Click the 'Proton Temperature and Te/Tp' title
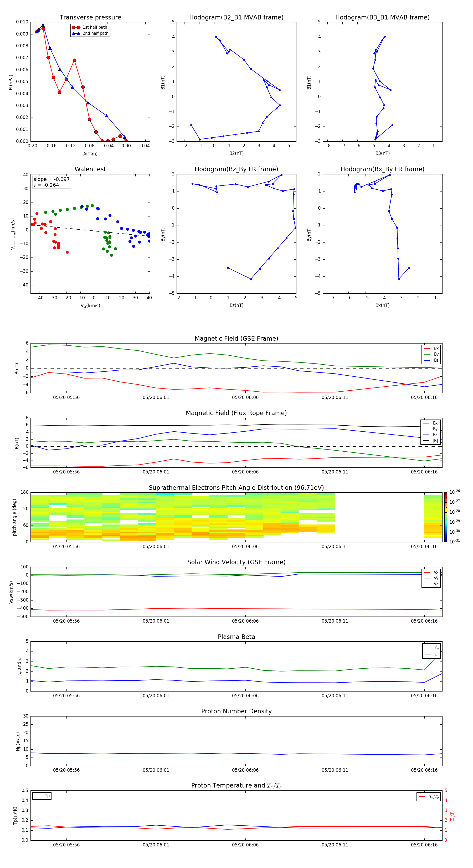 pyautogui.click(x=236, y=786)
